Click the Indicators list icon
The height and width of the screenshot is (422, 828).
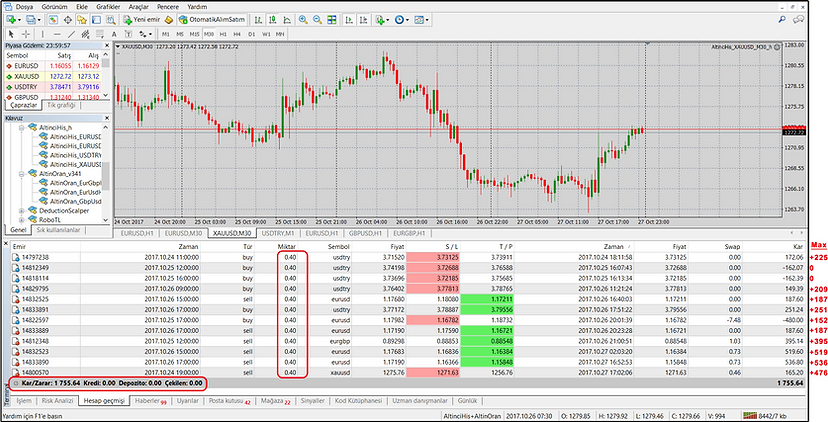[x=379, y=20]
